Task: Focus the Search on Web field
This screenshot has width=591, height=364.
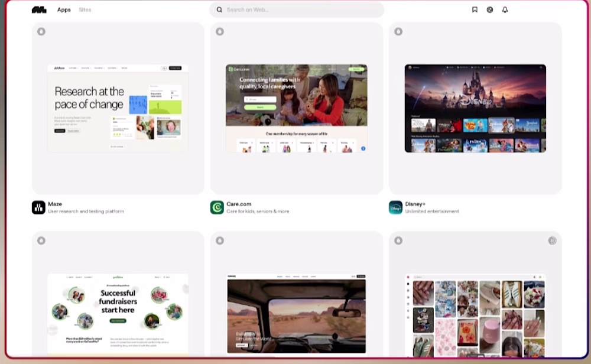Action: (297, 10)
